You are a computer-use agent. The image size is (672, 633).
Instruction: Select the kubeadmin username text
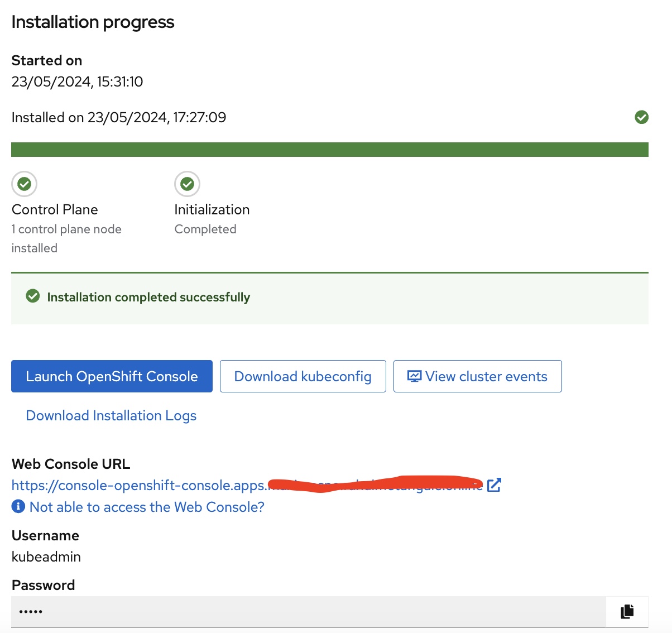[x=46, y=557]
